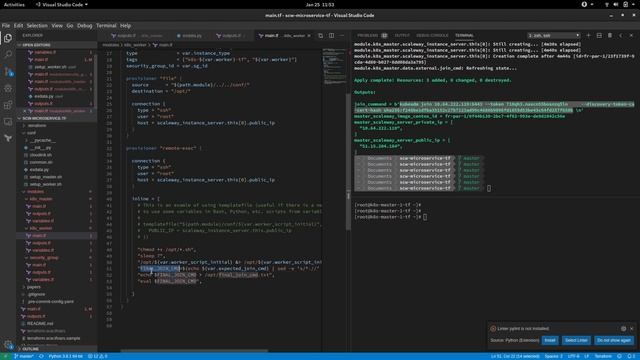
Task: Open the Help menu
Action: [125, 25]
